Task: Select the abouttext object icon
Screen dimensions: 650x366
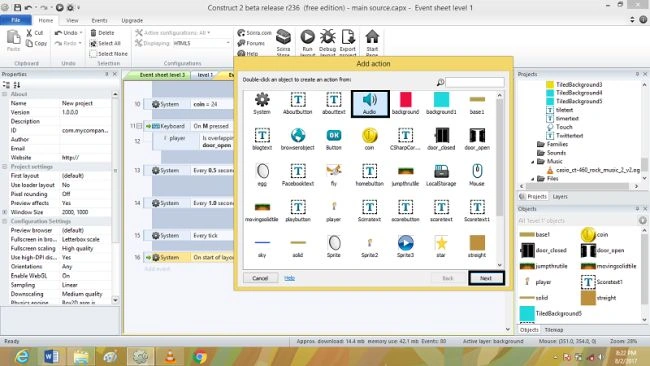Action: pos(334,103)
